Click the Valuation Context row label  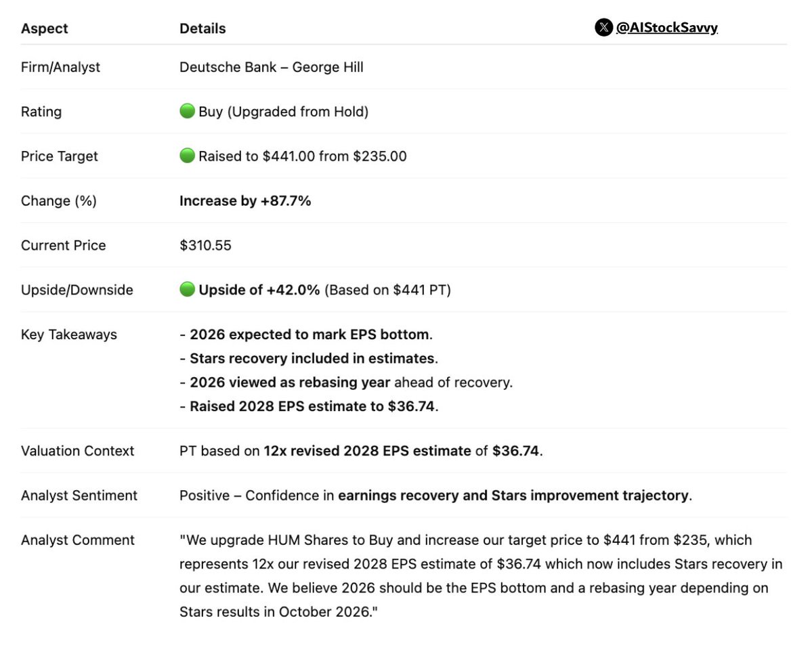click(78, 451)
